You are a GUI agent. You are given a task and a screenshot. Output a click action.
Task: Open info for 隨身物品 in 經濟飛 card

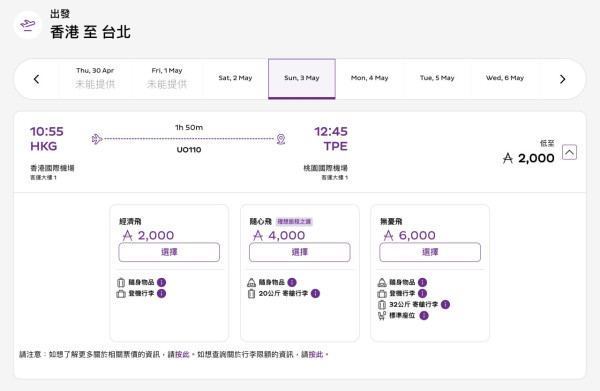click(161, 282)
